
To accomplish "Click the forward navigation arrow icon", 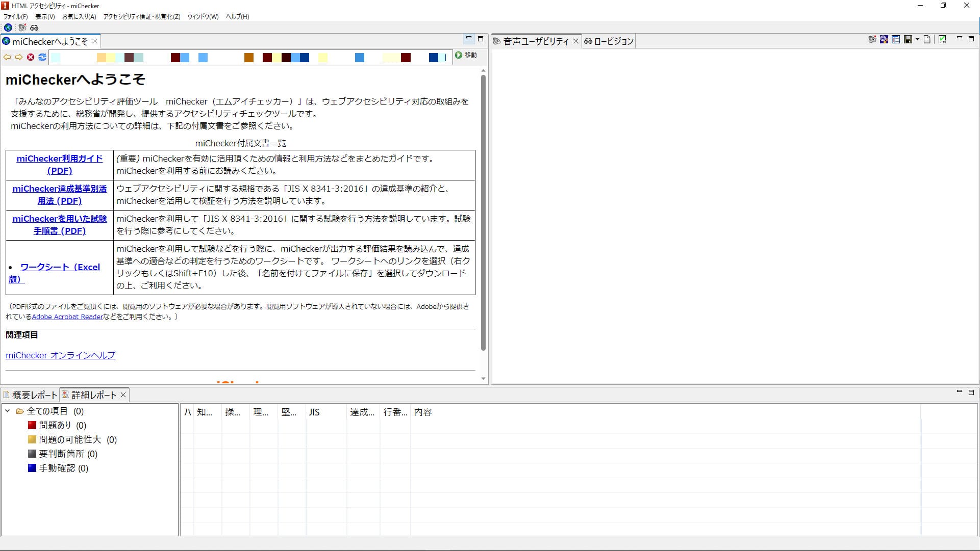I will pos(19,58).
